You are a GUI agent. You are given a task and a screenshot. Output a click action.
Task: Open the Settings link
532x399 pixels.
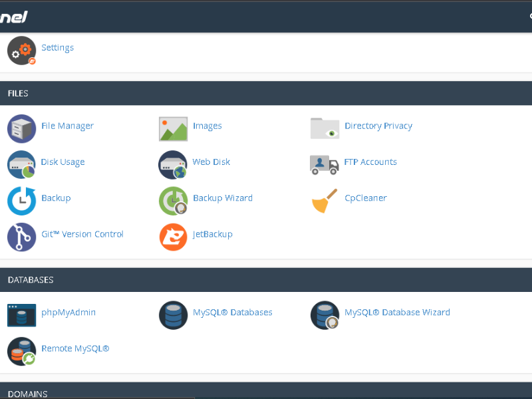[57, 48]
